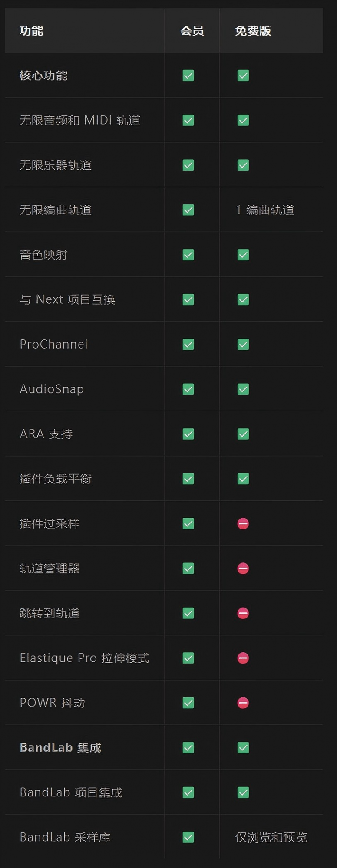Click the red unavailable icon for 插件过采样
337x868 pixels.
coord(243,524)
